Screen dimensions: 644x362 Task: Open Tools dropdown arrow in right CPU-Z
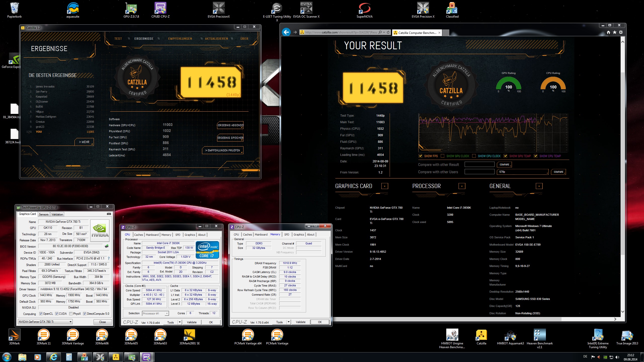(x=289, y=322)
